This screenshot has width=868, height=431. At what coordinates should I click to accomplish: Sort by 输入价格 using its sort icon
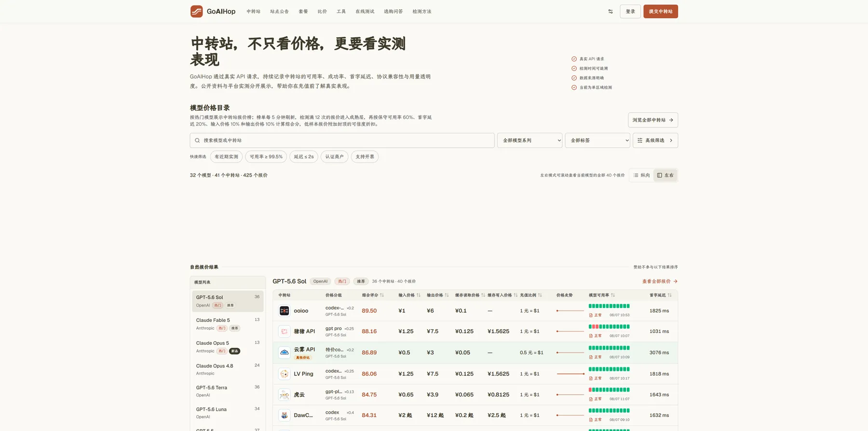coord(419,295)
